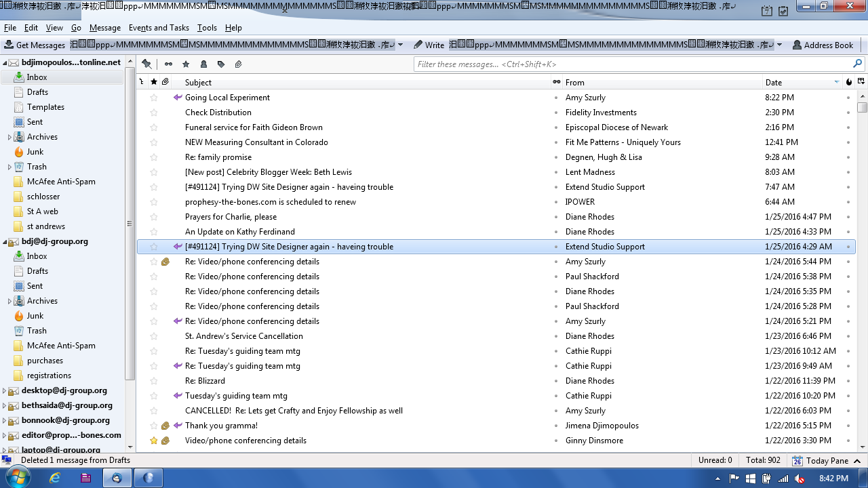This screenshot has width=868, height=488.
Task: Click the thread column header icon
Action: (x=142, y=82)
